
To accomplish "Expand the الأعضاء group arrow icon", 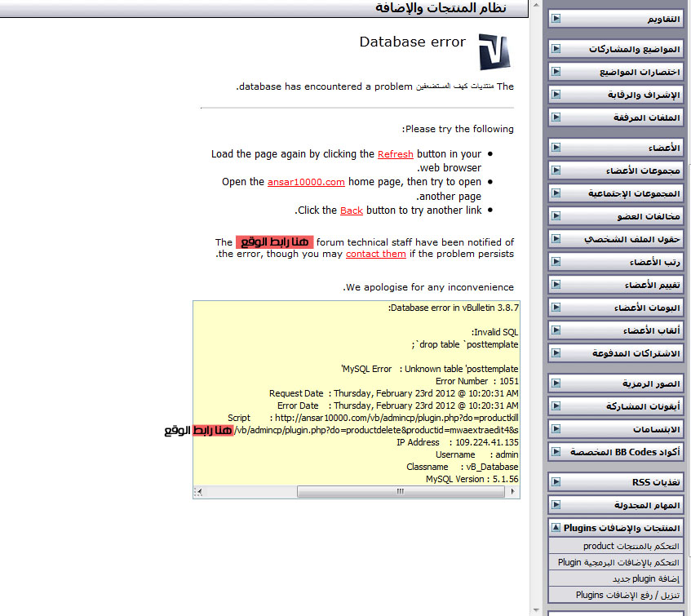I will point(556,148).
